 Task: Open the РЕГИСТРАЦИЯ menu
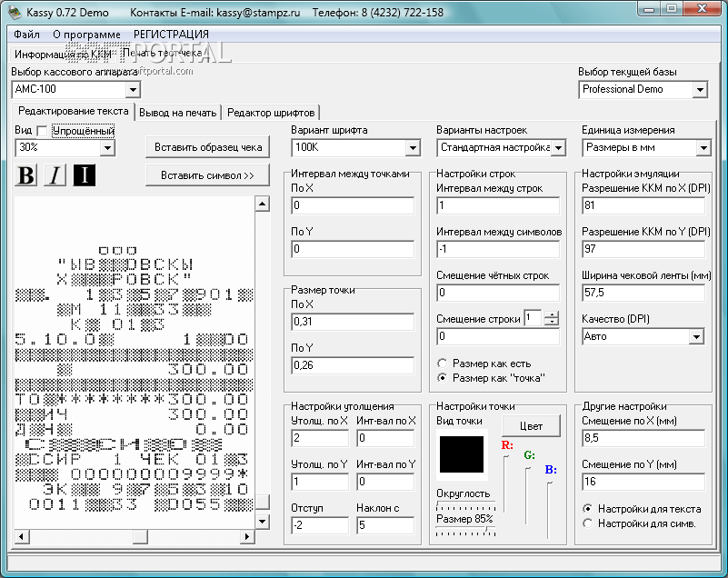pyautogui.click(x=172, y=35)
